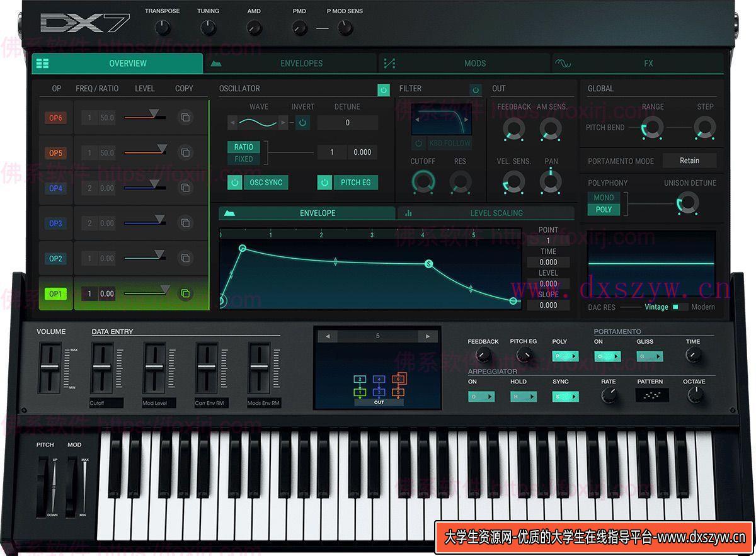756x556 pixels.
Task: Click the envelope sustain point S
Action: point(429,264)
